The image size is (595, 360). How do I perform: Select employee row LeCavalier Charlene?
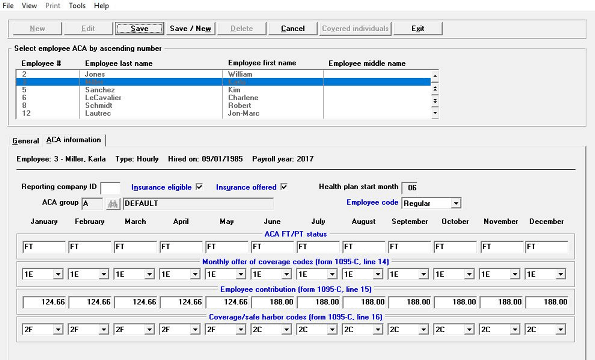[x=223, y=97]
